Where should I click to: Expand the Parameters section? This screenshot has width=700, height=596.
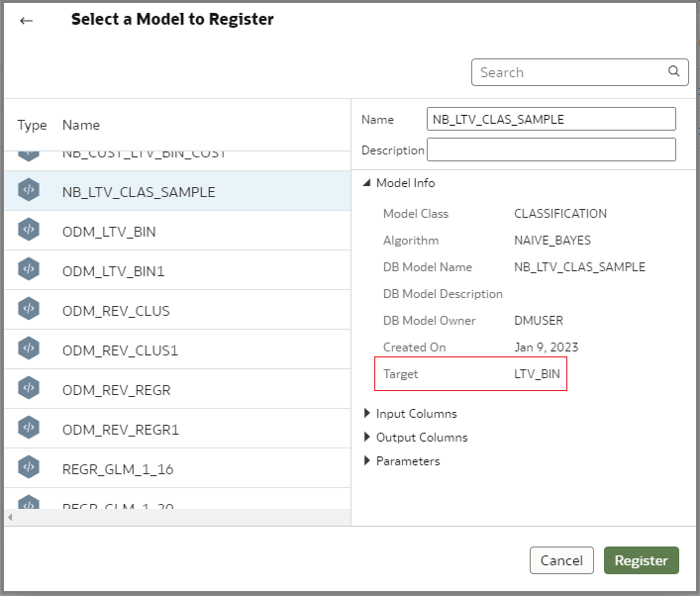(x=367, y=460)
